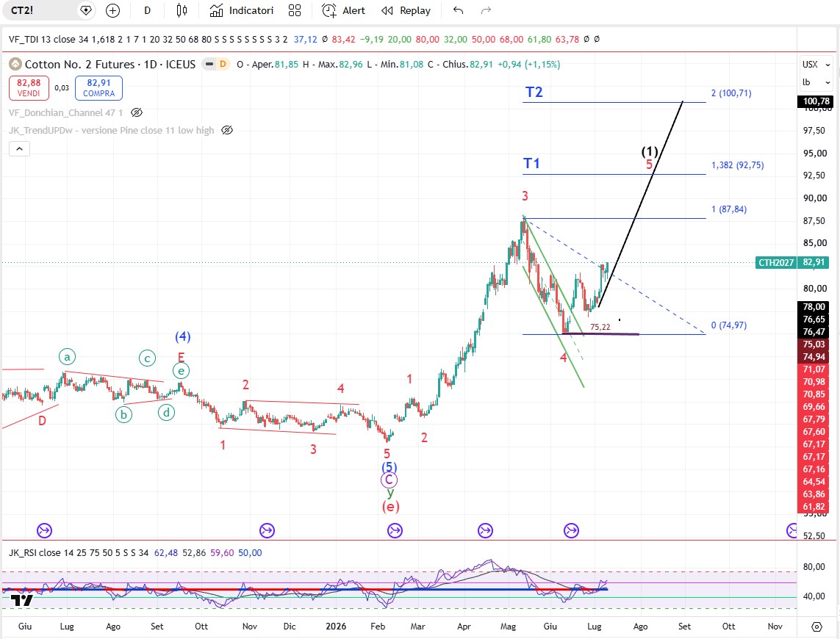
Task: Open the USX currency dropdown
Action: pos(816,65)
